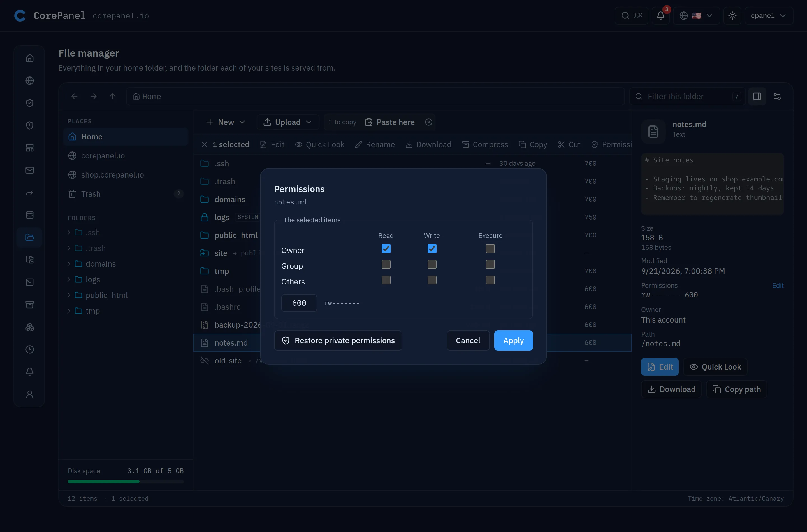This screenshot has height=532, width=807.
Task: Open the search command palette
Action: (632, 16)
